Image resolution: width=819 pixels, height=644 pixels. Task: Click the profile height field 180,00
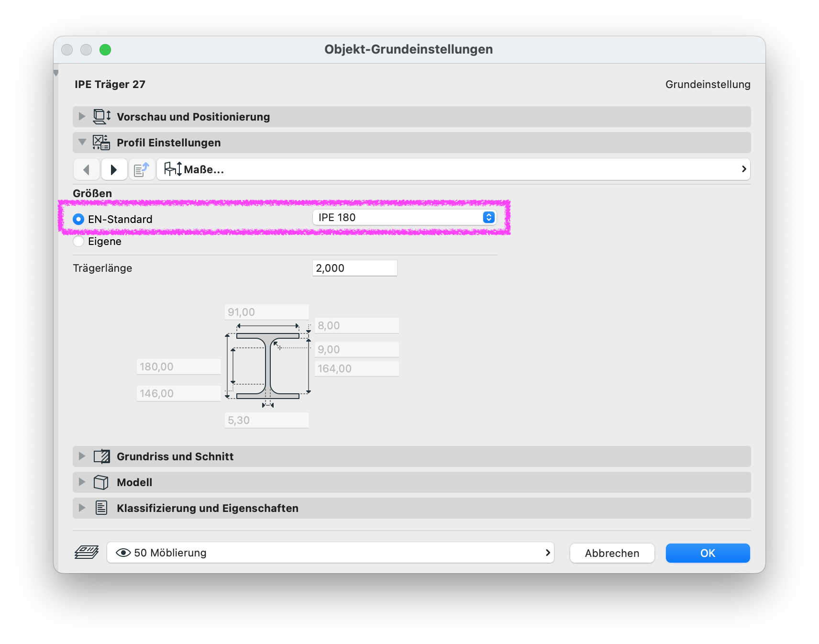[179, 366]
